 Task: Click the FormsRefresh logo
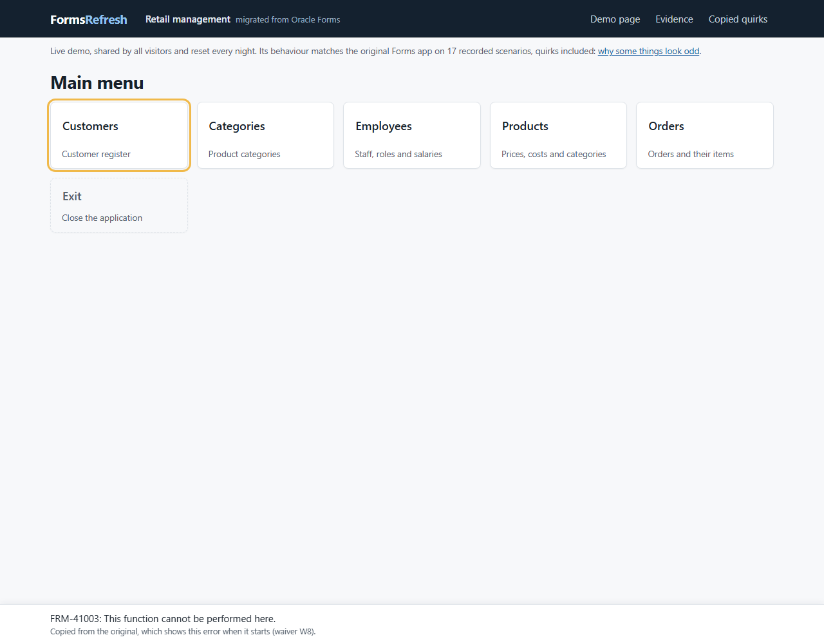[89, 19]
